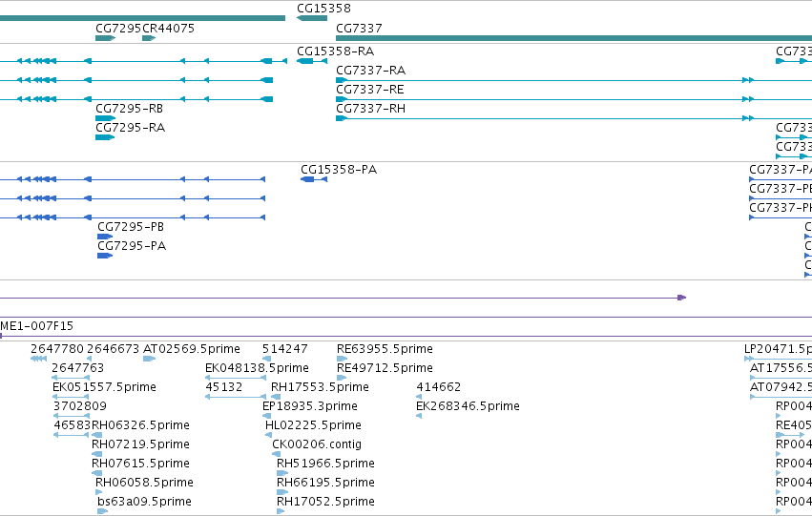The height and width of the screenshot is (516, 812).
Task: Select the EK268346.5prime EST label
Action: point(468,406)
